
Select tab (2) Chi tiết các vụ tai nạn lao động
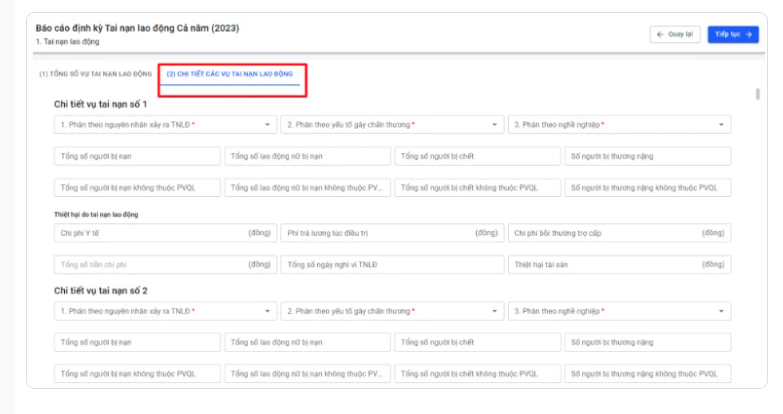[230, 74]
